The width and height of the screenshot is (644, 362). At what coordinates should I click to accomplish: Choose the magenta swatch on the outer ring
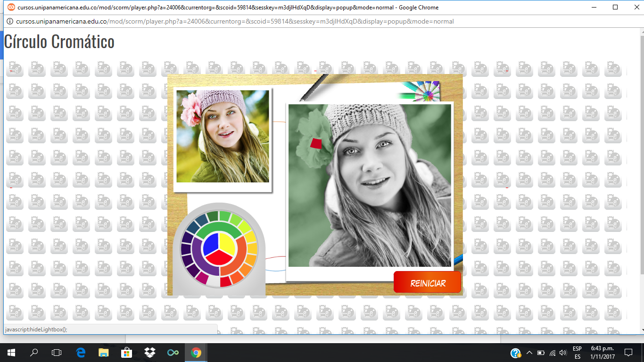click(202, 278)
